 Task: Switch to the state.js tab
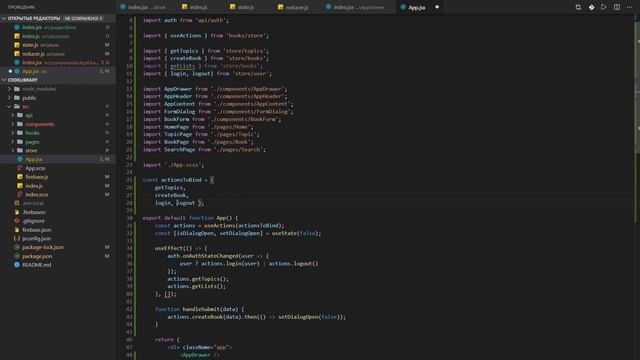click(245, 7)
